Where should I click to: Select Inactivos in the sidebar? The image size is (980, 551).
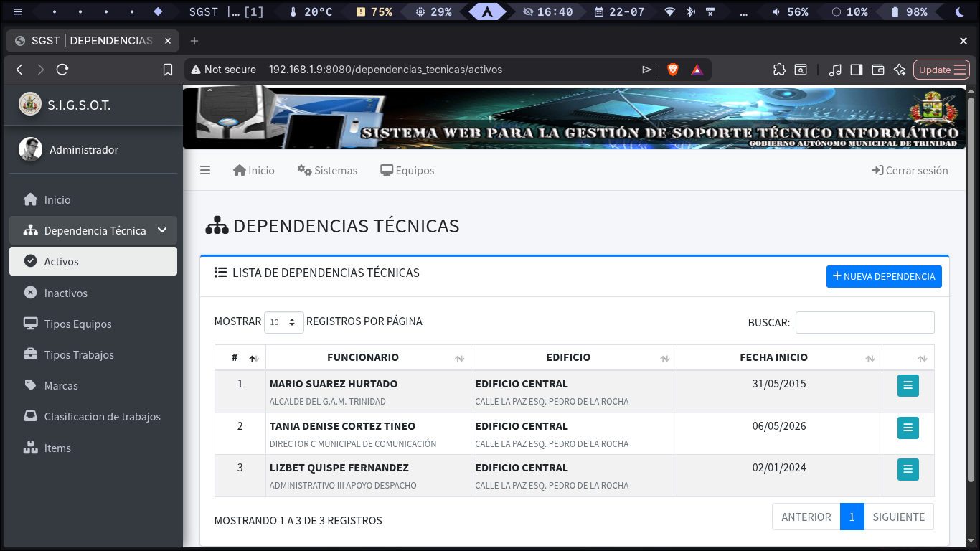(x=93, y=293)
